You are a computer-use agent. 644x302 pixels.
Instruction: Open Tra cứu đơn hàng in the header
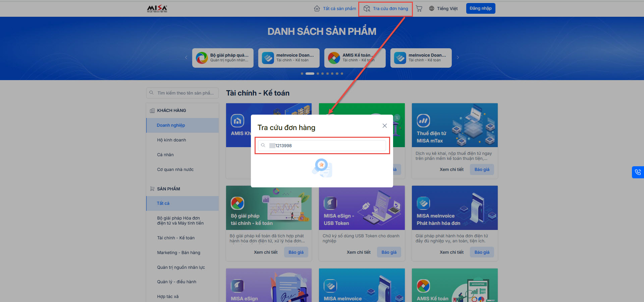386,8
